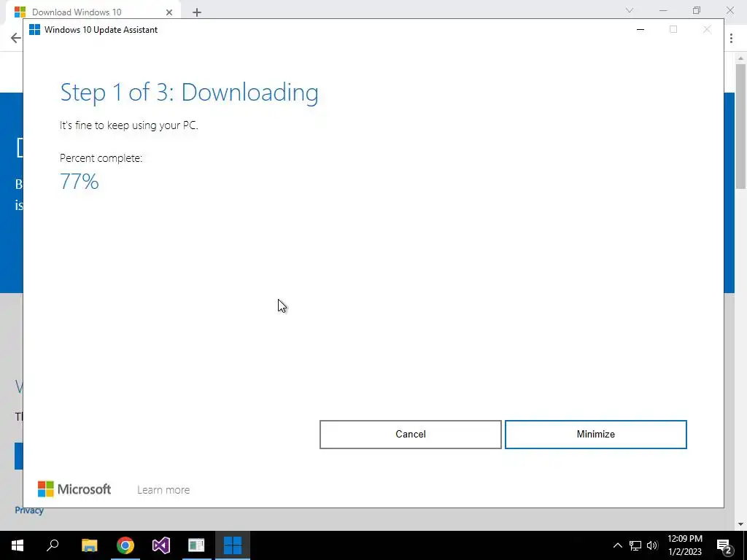Open the volume control tray icon
Viewport: 747px width, 560px height.
pos(652,545)
